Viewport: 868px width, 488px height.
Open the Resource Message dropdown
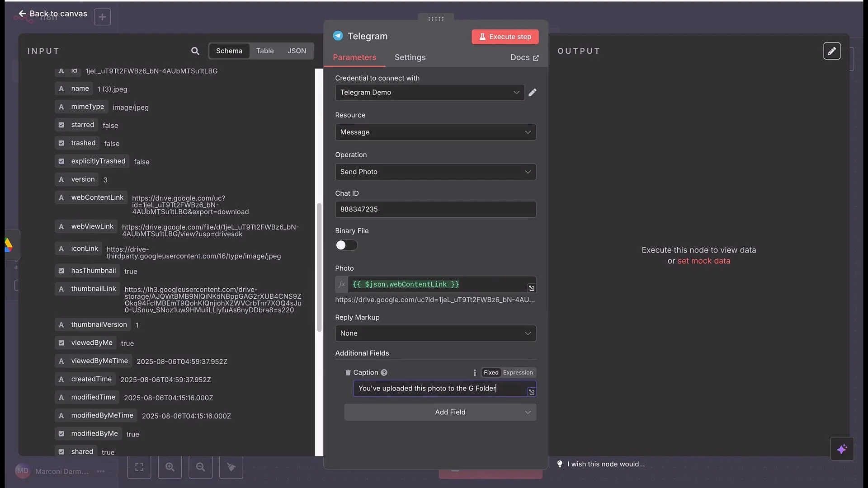[x=435, y=132]
